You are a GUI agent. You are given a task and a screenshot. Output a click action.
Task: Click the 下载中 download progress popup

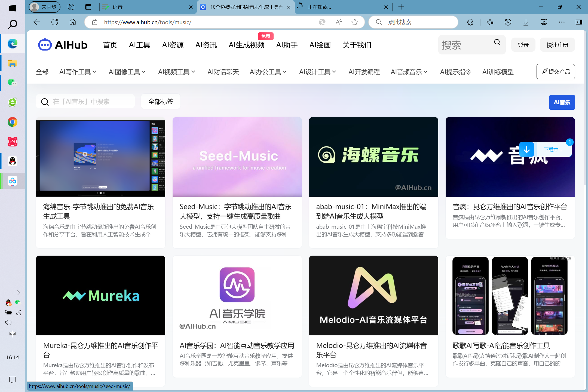click(545, 149)
